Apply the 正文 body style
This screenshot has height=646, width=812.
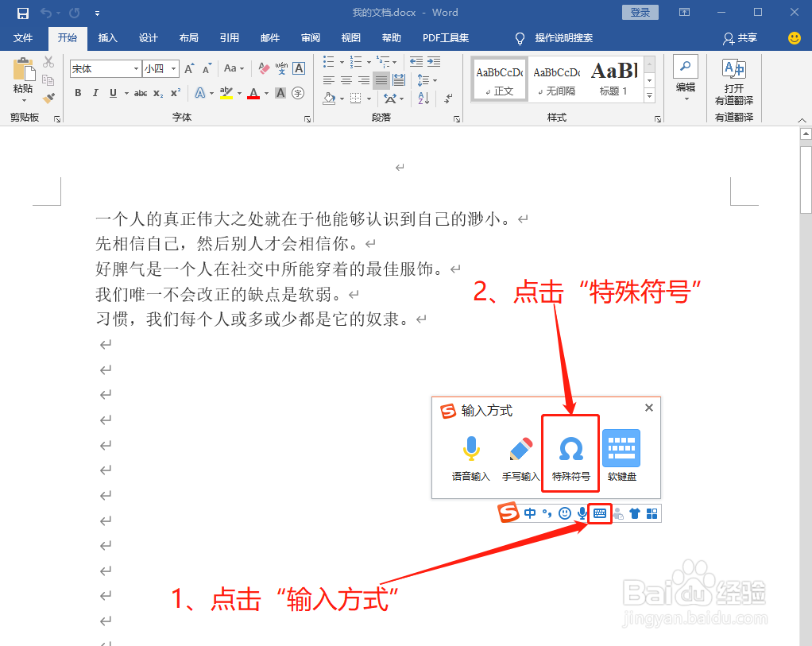point(499,79)
